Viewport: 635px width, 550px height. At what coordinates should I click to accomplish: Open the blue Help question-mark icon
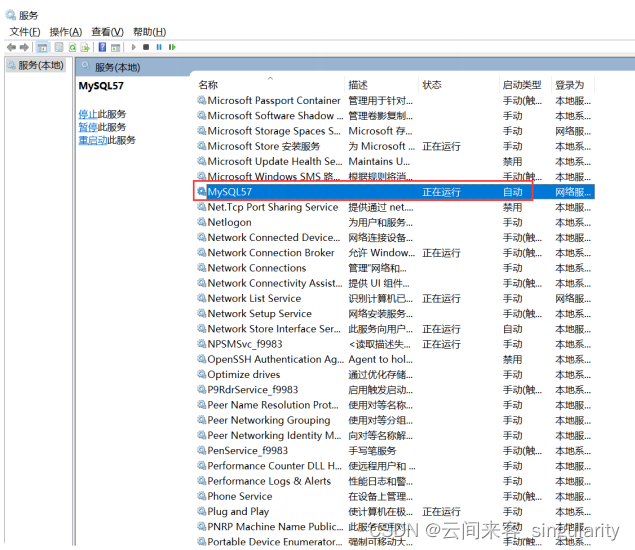click(102, 47)
